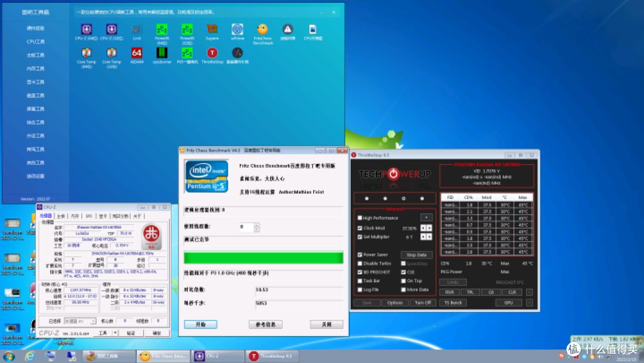
Task: Uncheck the Set Multiplier checkbox
Action: [360, 237]
